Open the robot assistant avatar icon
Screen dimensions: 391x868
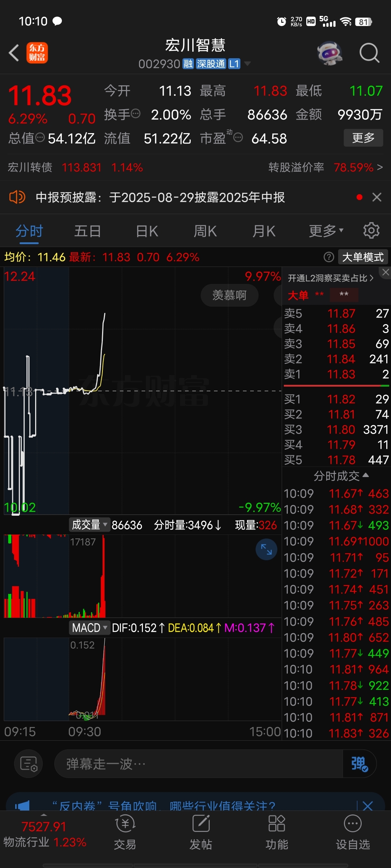click(329, 53)
